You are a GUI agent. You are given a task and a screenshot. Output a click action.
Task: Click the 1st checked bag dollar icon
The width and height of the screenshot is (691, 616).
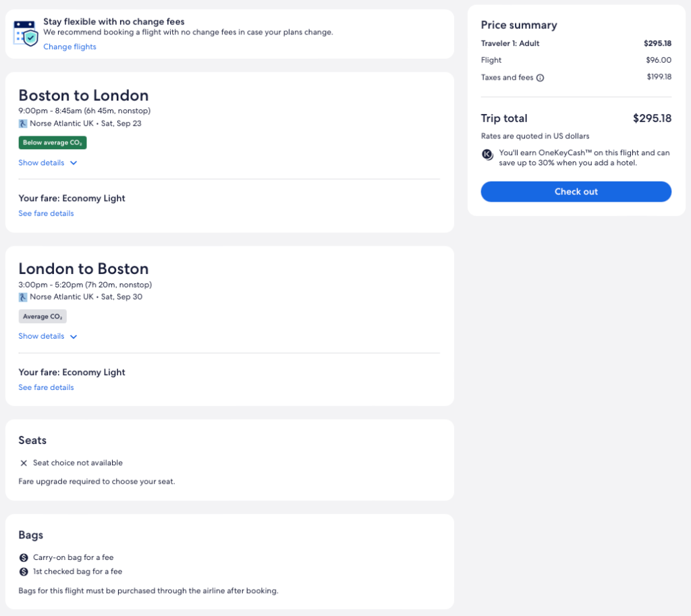[24, 571]
